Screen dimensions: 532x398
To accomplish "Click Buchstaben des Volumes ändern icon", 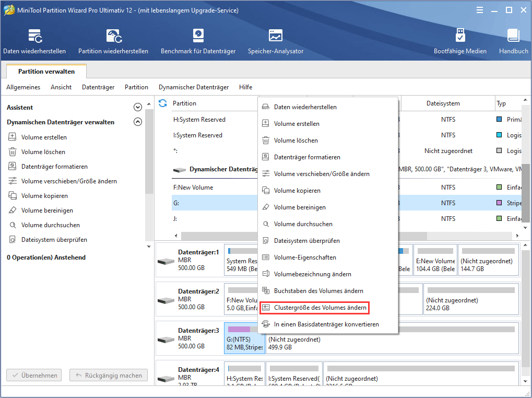I will (266, 290).
